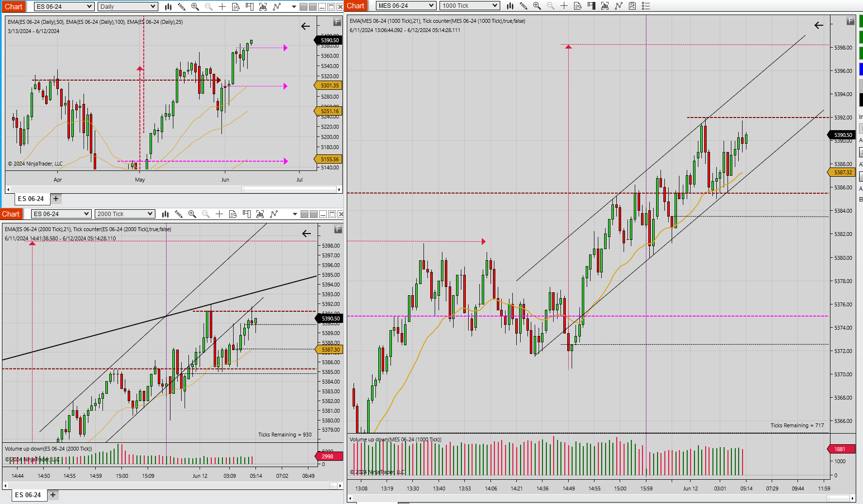Open Chart Trader in Daily chart
The height and width of the screenshot is (504, 863).
249,6
